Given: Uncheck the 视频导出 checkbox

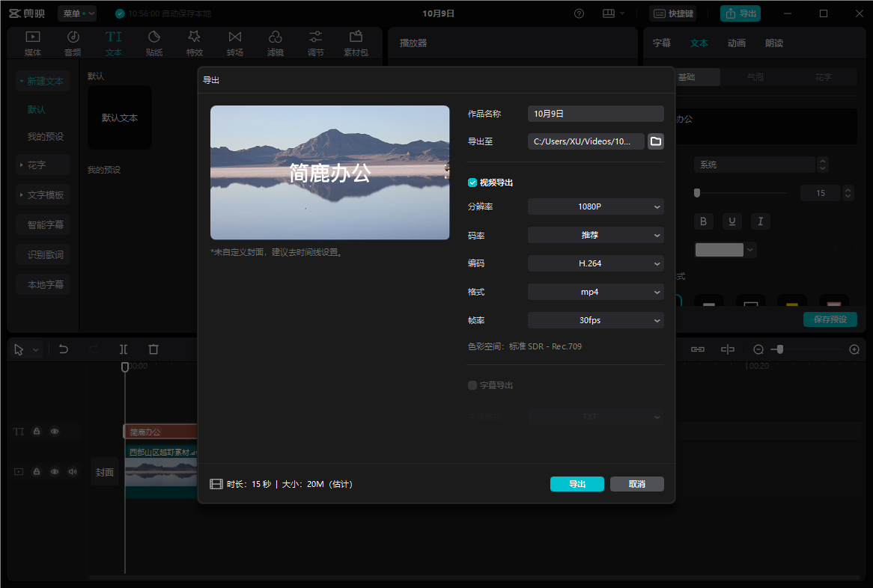Looking at the screenshot, I should click(x=472, y=183).
